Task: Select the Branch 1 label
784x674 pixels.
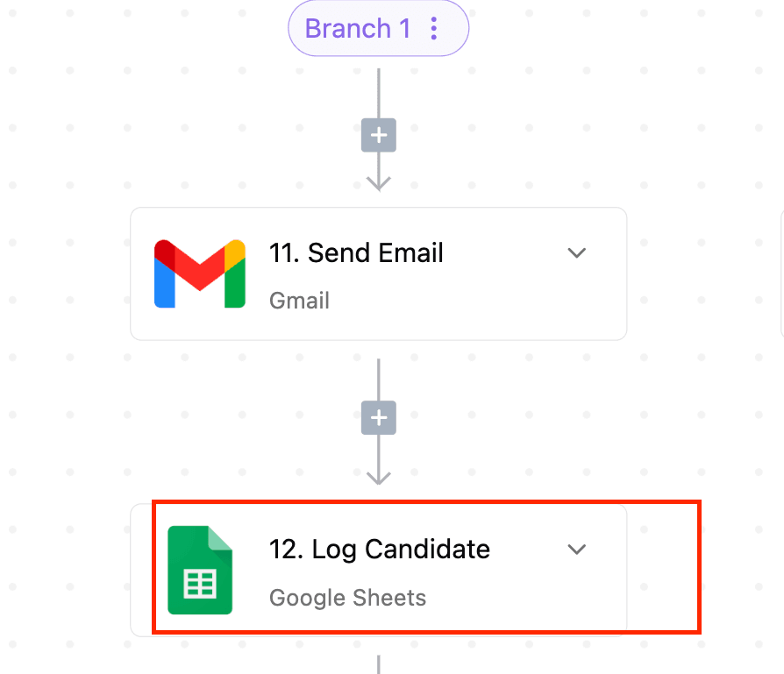Action: pos(357,29)
